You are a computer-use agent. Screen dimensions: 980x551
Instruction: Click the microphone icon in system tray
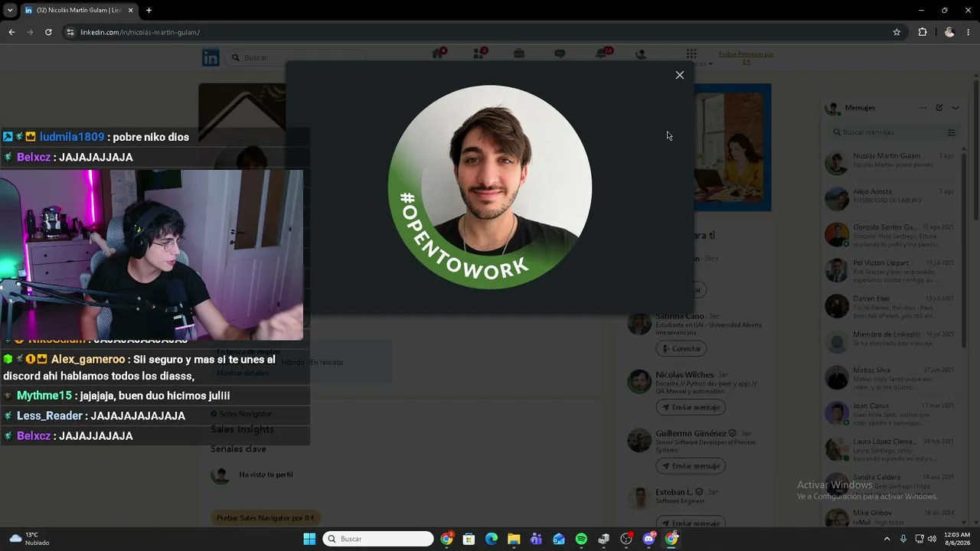(x=903, y=539)
